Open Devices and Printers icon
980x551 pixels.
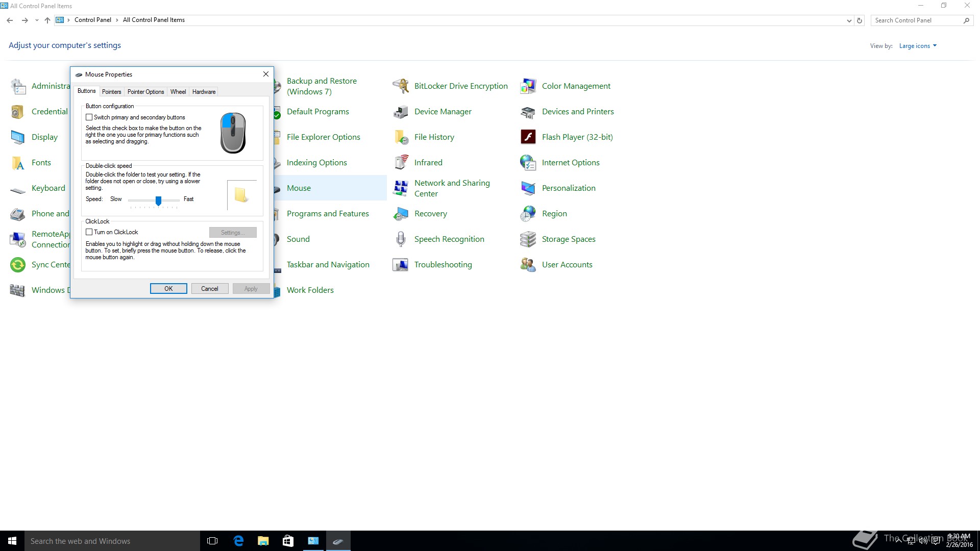pyautogui.click(x=528, y=112)
